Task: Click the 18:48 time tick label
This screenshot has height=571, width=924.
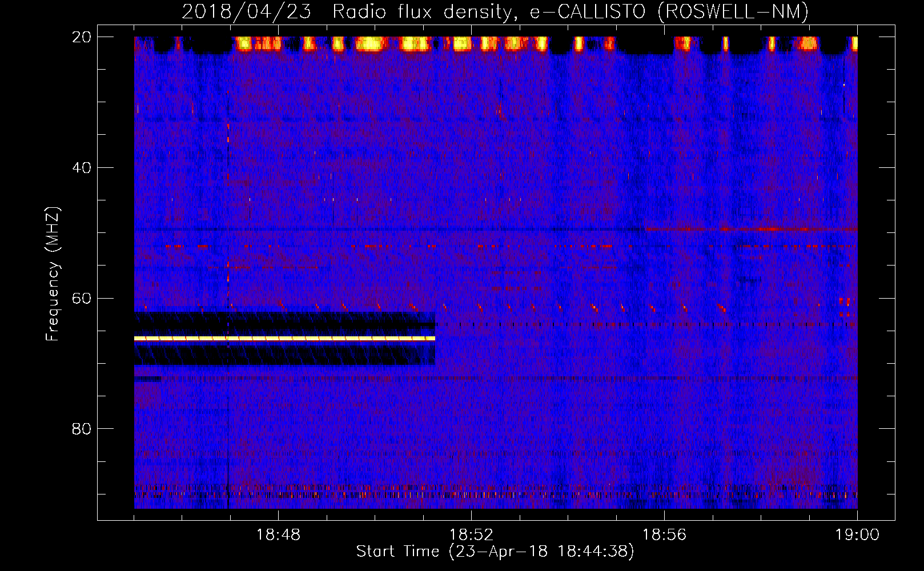Action: (278, 535)
